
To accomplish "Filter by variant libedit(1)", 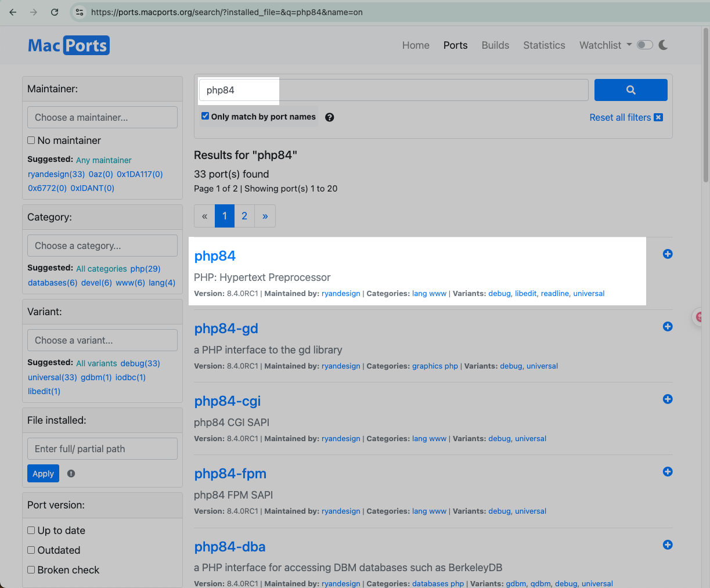I will (x=44, y=391).
